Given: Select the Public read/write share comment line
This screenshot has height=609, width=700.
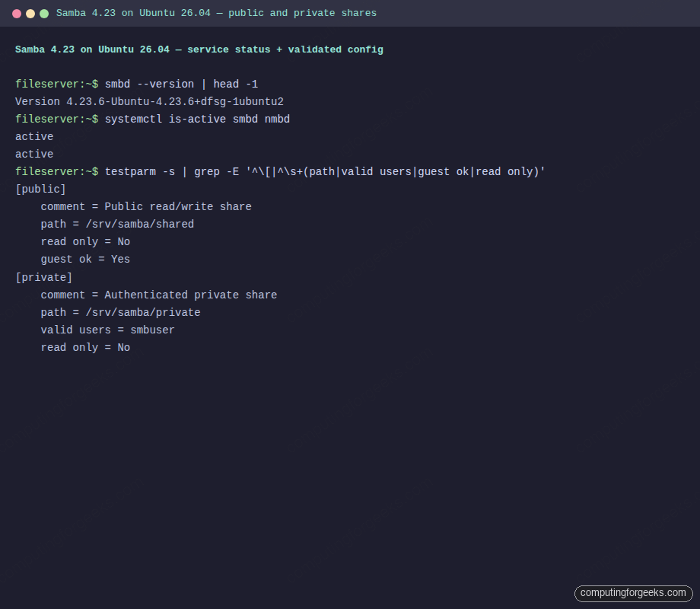Looking at the screenshot, I should tap(146, 206).
